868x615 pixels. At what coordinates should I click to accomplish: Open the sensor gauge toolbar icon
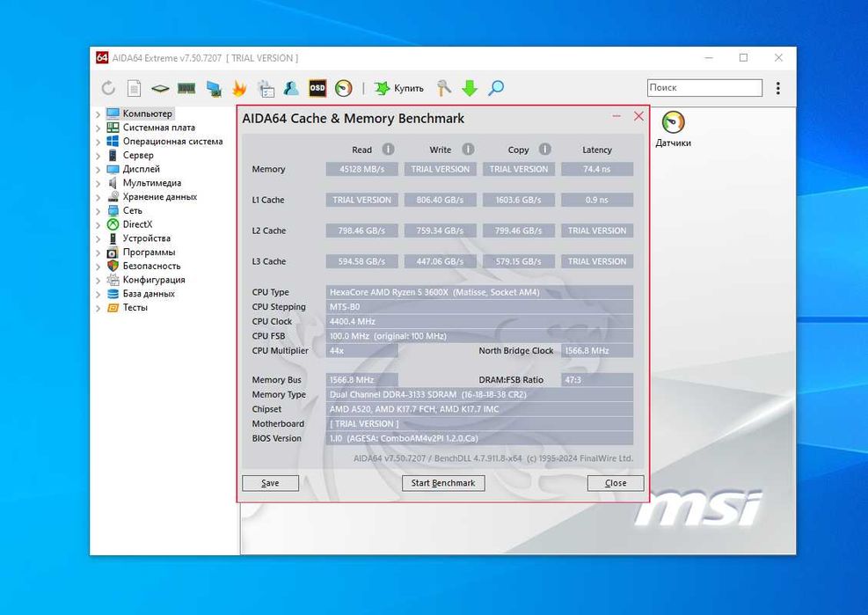point(343,88)
